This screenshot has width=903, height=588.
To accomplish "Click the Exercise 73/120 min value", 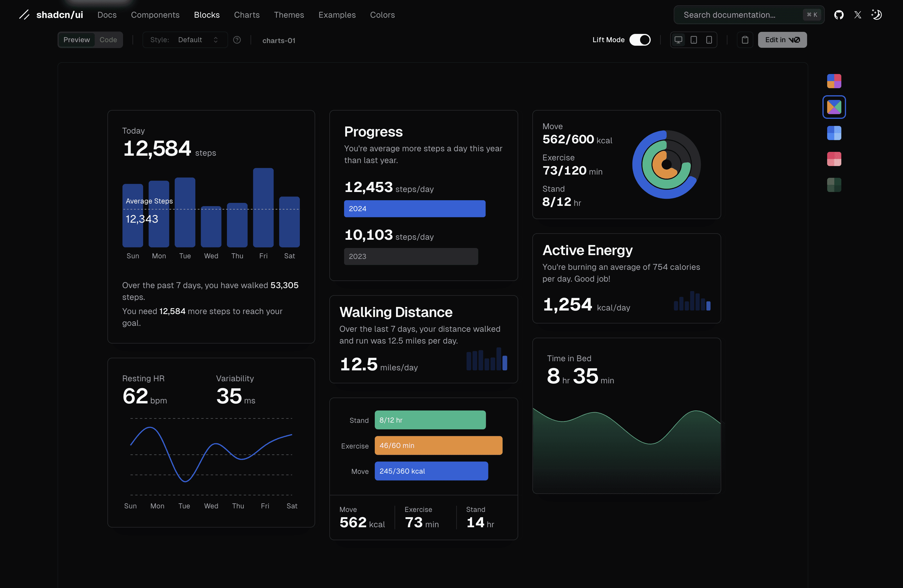I will point(572,171).
